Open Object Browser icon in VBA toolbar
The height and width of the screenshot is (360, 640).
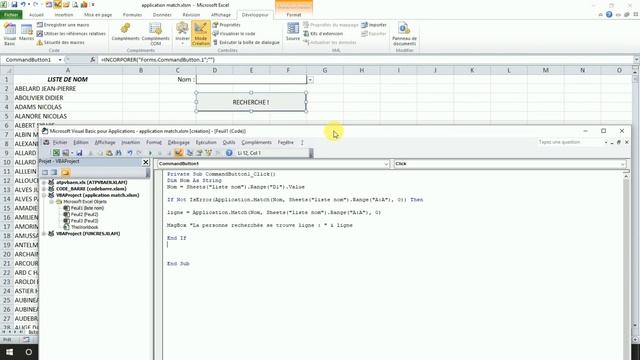209,153
